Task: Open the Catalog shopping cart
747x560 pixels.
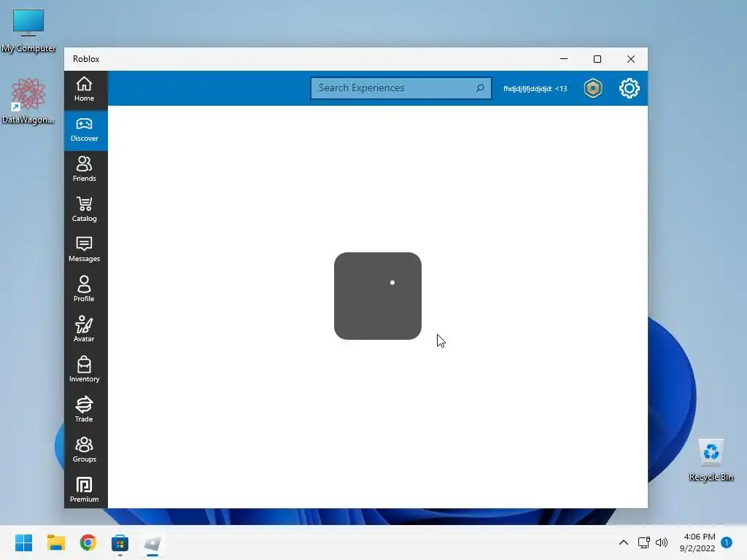Action: (85, 210)
